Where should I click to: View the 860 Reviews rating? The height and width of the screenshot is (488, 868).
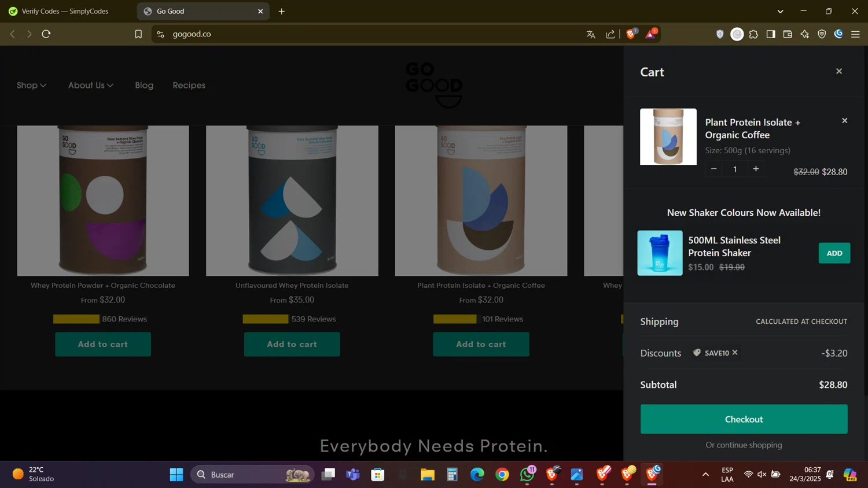pos(100,319)
